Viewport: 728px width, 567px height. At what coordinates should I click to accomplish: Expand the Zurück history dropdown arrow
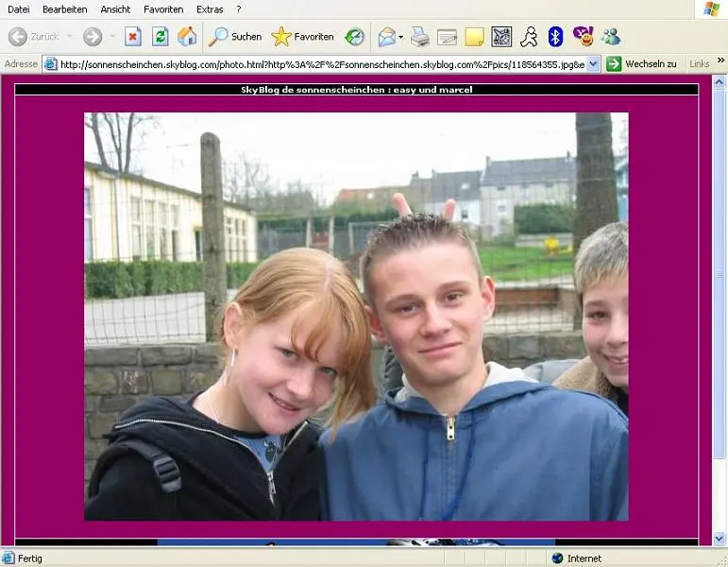[x=70, y=36]
